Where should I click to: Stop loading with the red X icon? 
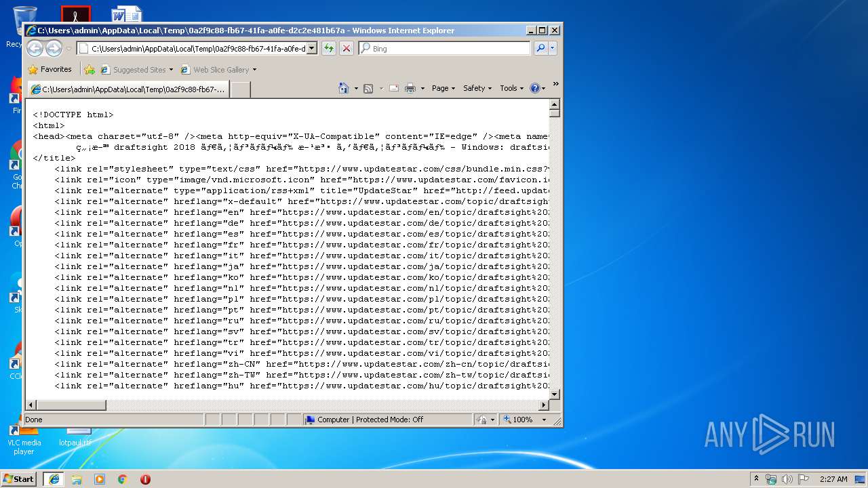tap(347, 48)
